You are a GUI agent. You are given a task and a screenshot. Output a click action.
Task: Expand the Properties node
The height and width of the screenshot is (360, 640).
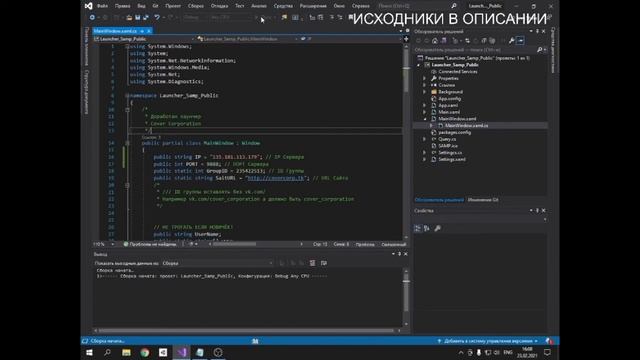click(x=424, y=78)
